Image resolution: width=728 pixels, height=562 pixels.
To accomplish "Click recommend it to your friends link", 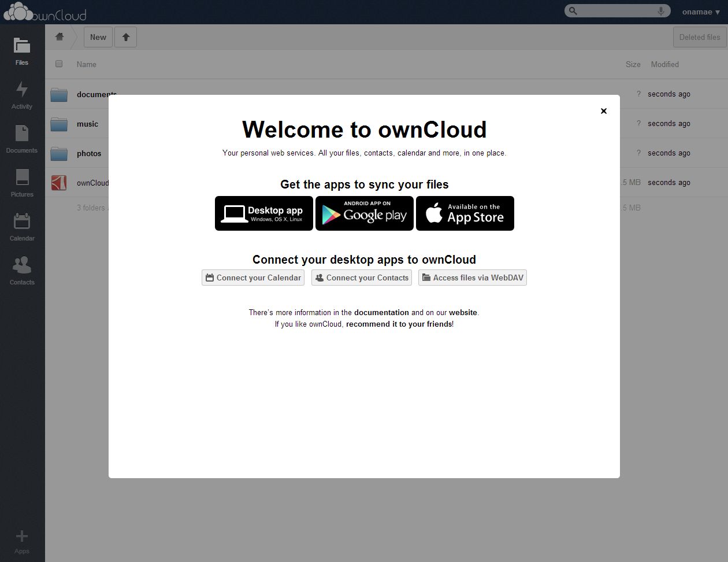I will [399, 324].
